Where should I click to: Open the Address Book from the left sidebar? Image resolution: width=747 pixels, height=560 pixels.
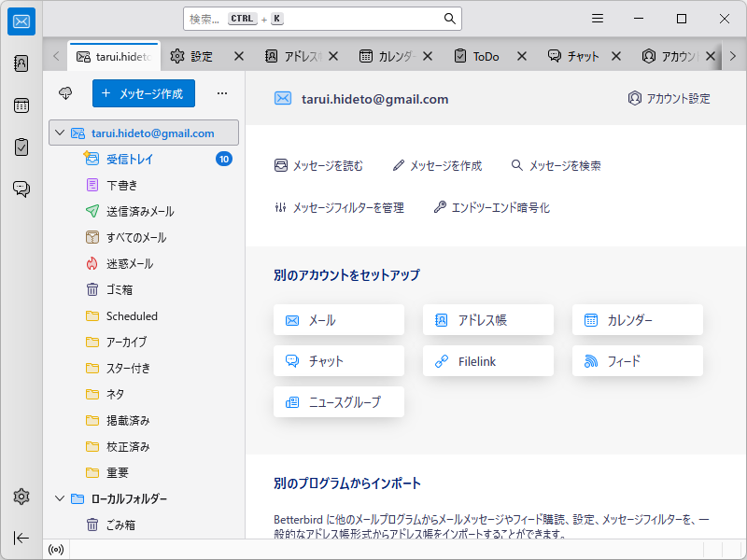coord(21,62)
